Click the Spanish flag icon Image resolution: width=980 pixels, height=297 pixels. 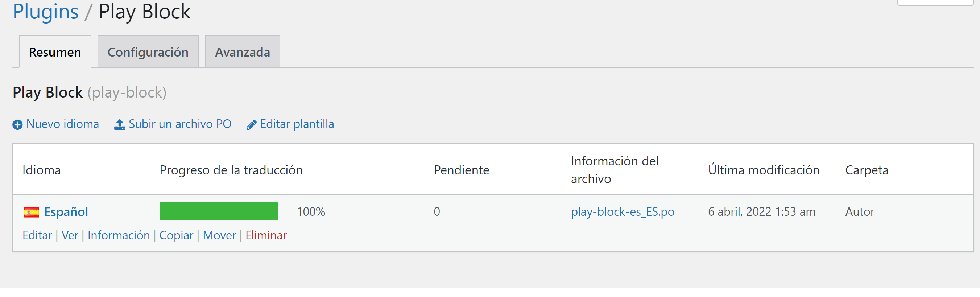[x=32, y=212]
